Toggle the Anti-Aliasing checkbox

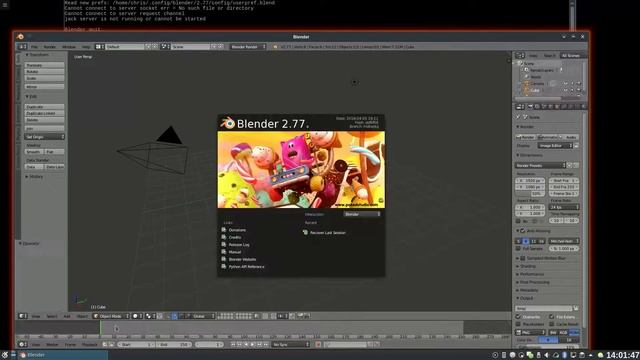click(523, 231)
